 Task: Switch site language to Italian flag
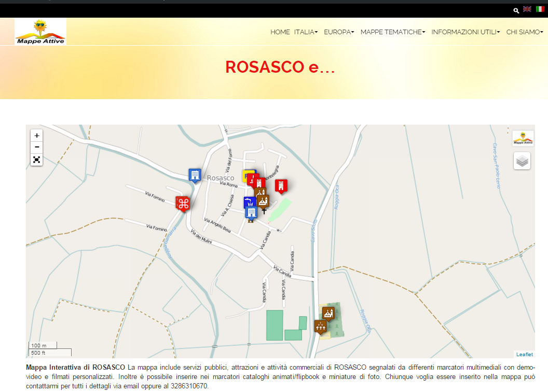(x=540, y=9)
